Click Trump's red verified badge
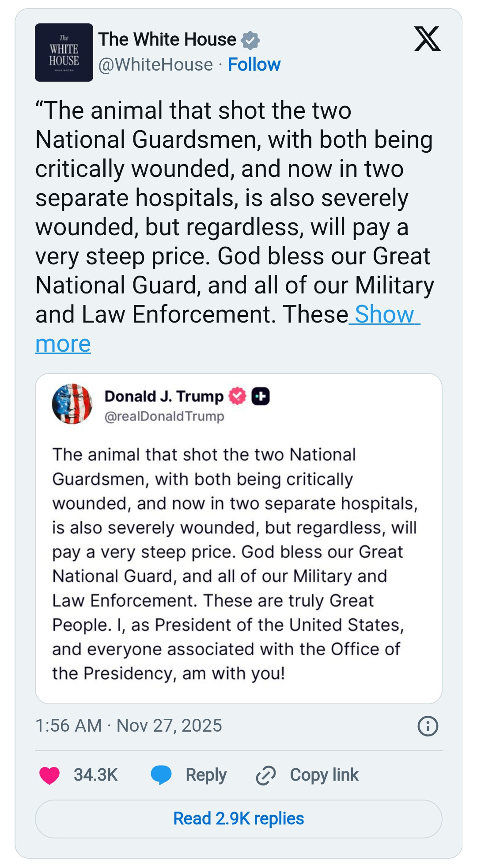This screenshot has height=868, width=477. click(x=238, y=396)
